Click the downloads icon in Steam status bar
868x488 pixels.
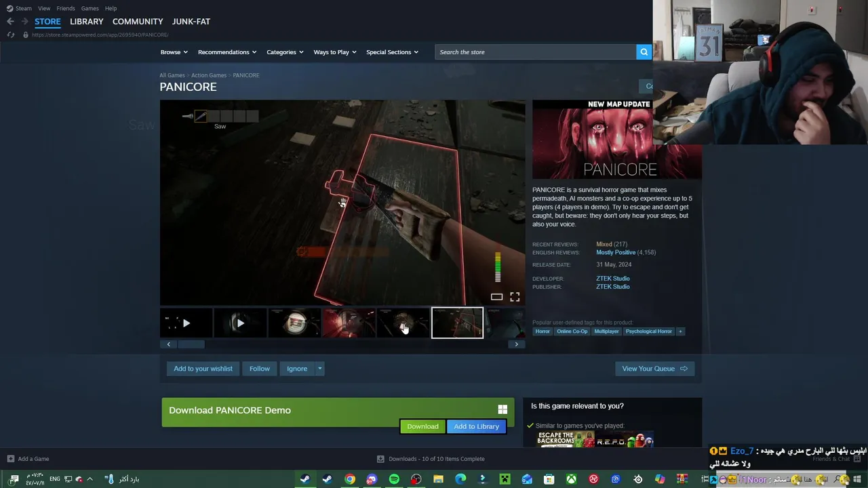380,459
